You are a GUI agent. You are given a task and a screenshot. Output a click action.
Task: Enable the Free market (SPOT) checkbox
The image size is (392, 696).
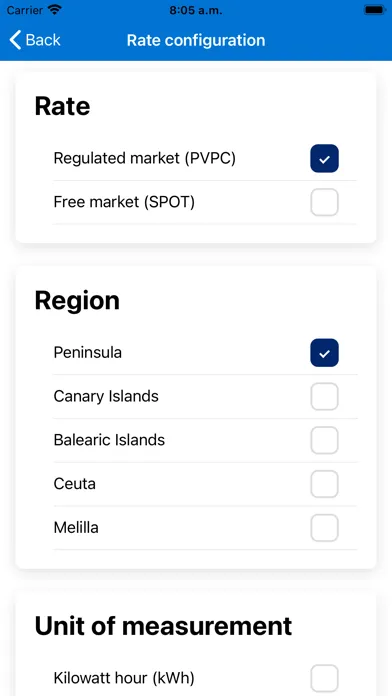point(325,202)
